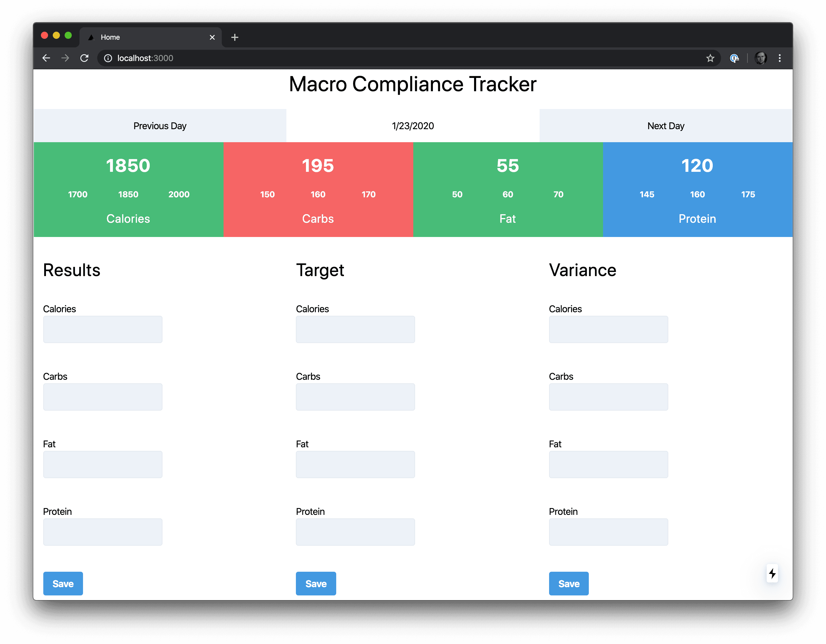This screenshot has width=826, height=644.
Task: Click the Next Day navigation button
Action: tap(665, 125)
